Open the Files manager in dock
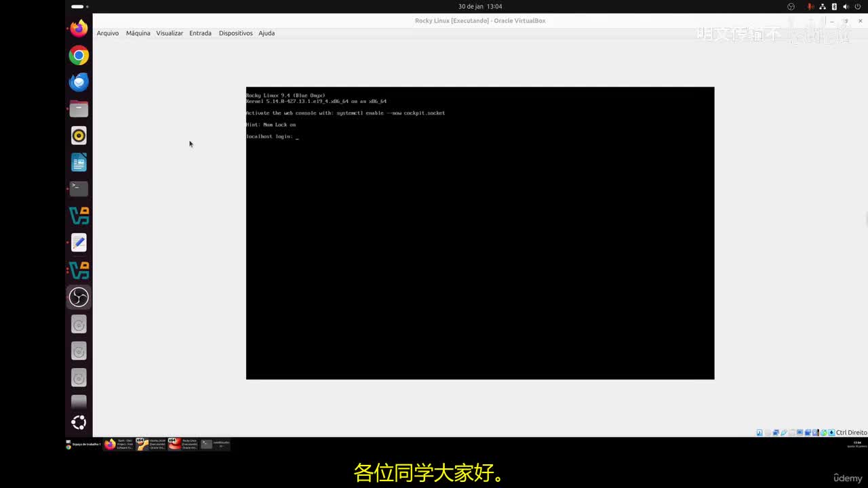Screen dimensions: 868x488 (x=79, y=109)
